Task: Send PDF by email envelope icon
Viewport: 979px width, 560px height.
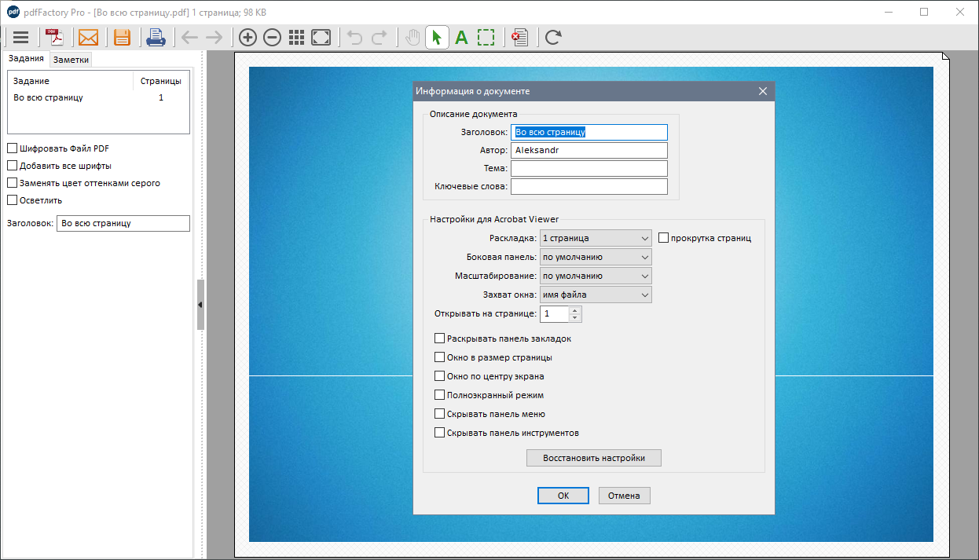Action: pyautogui.click(x=89, y=37)
